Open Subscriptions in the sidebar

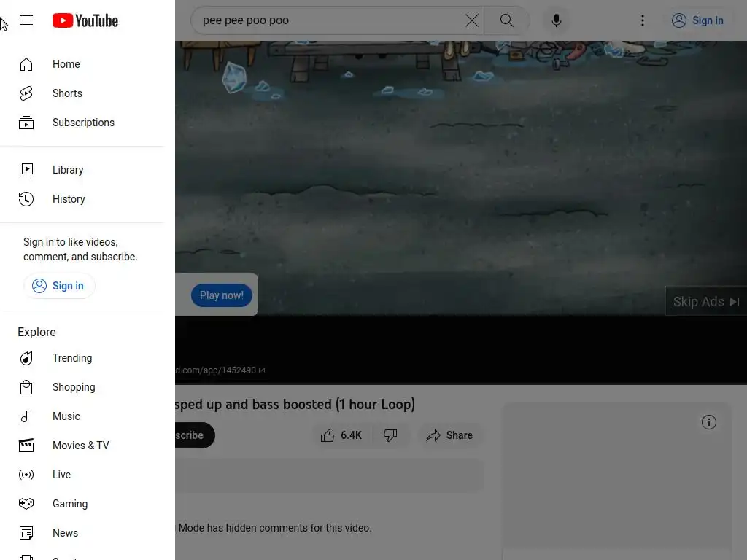pyautogui.click(x=82, y=122)
